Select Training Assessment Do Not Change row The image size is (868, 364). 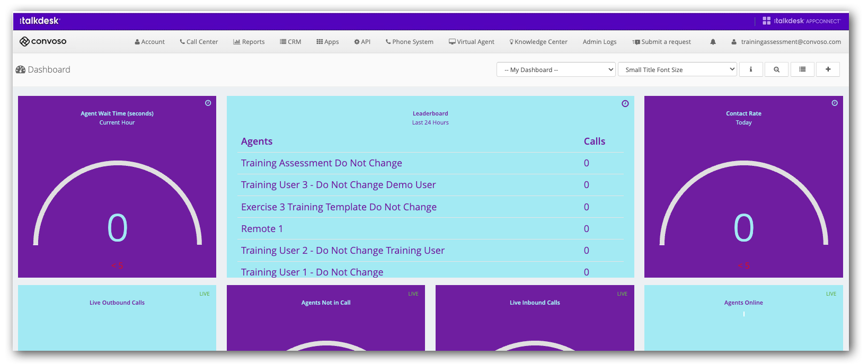pos(430,163)
